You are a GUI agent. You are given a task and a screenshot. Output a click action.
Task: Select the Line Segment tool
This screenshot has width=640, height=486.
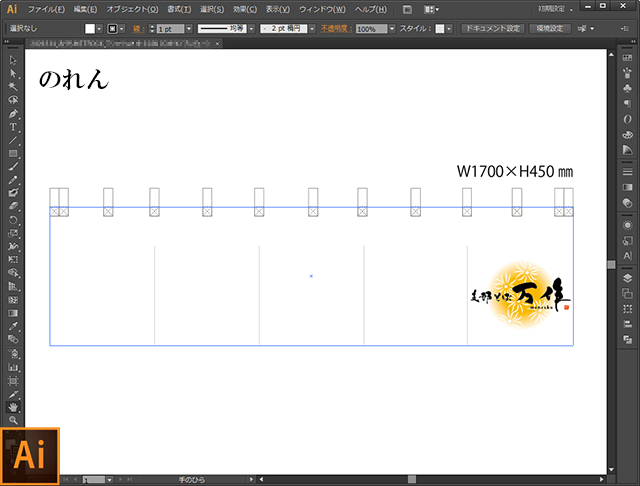(13, 140)
